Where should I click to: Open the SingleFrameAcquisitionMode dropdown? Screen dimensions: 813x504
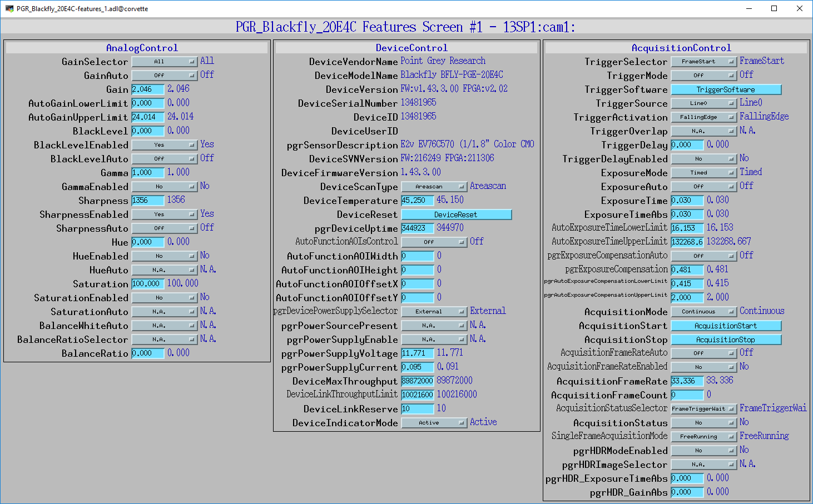[x=704, y=437]
